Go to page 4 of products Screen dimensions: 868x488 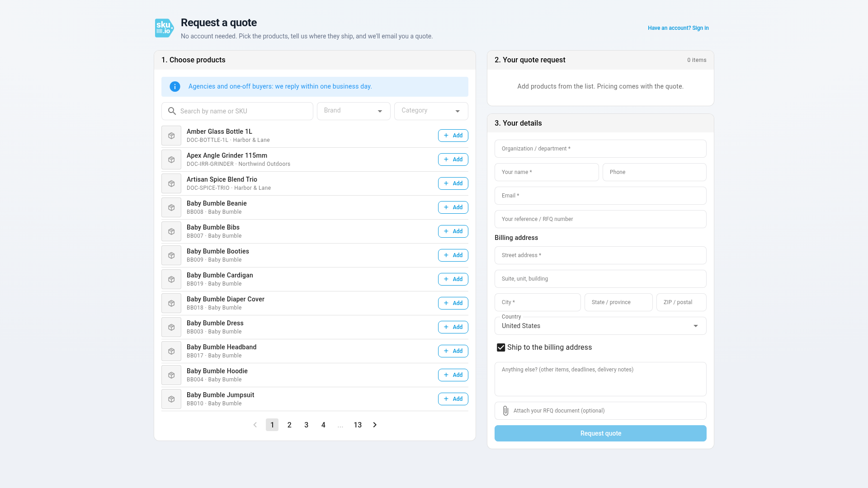(x=323, y=425)
